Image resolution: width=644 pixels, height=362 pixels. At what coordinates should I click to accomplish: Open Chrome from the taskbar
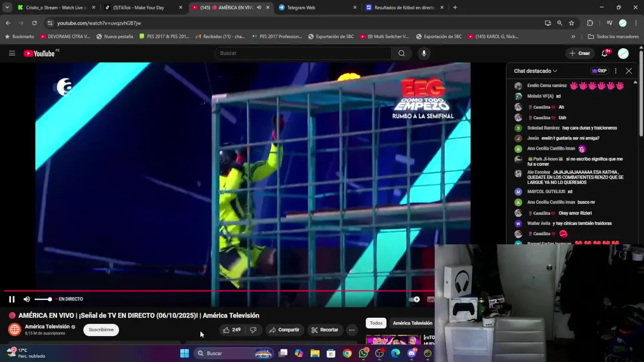tap(347, 353)
